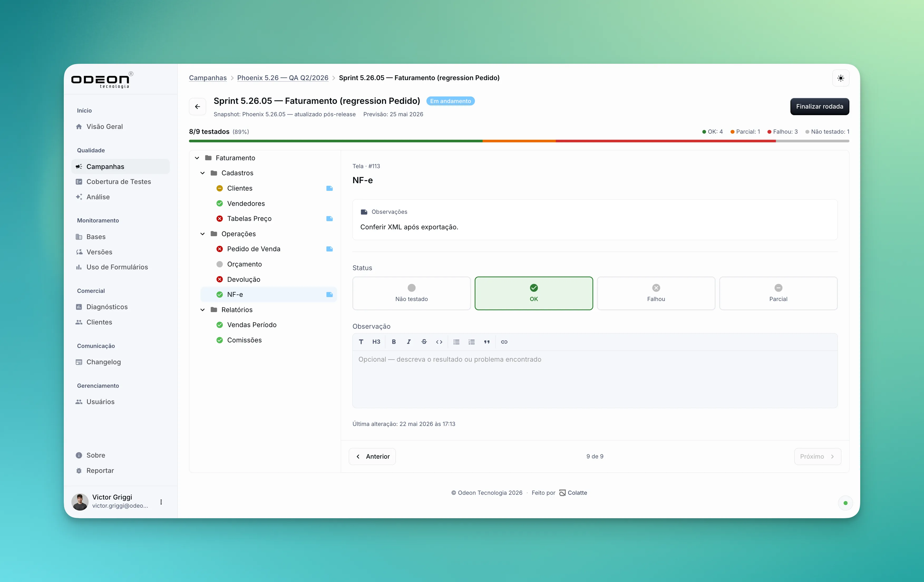The height and width of the screenshot is (582, 924).
Task: Click the note icon on Tabelas Preço row
Action: pos(329,219)
